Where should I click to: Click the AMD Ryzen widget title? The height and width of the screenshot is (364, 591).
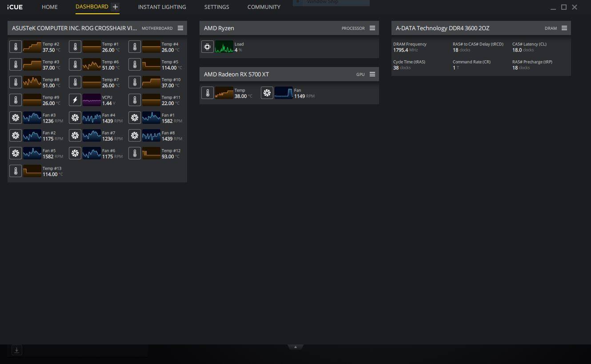click(219, 28)
